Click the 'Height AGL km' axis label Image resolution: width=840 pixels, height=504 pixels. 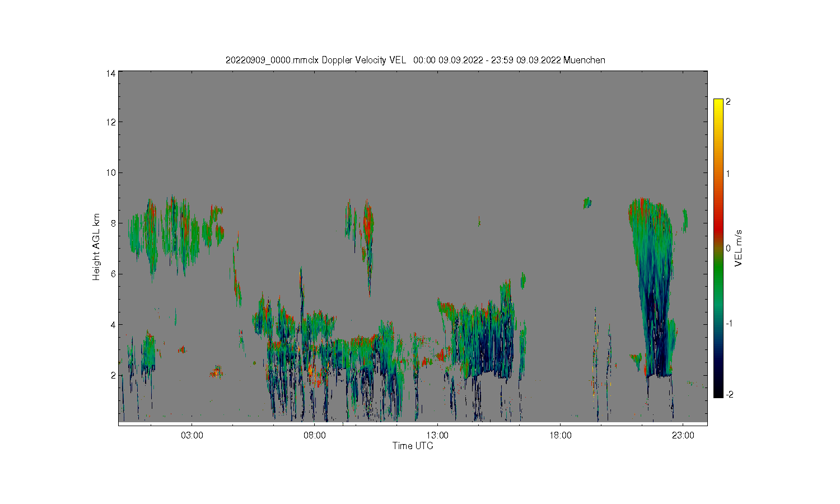pos(96,247)
